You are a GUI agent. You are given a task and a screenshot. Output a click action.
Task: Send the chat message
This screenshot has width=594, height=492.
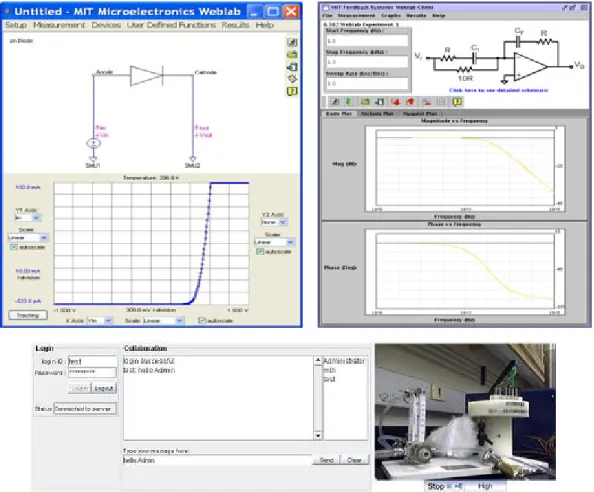pyautogui.click(x=326, y=460)
